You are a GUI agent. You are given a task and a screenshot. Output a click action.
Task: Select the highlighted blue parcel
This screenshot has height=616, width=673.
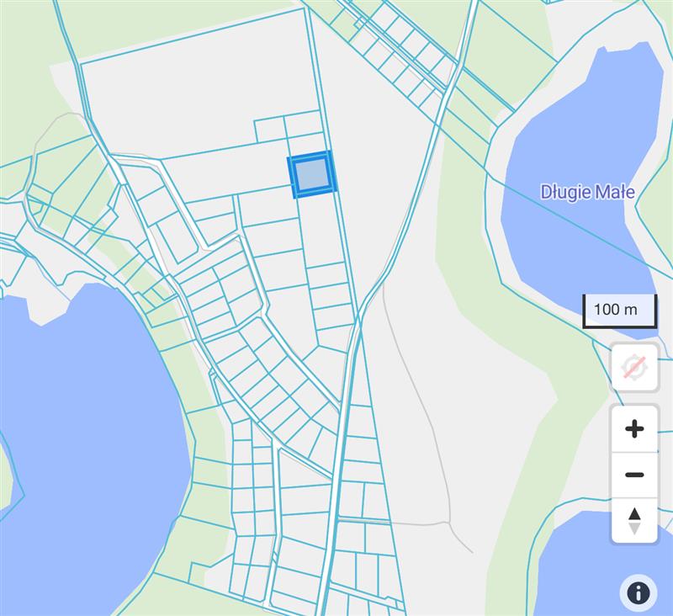tap(312, 175)
